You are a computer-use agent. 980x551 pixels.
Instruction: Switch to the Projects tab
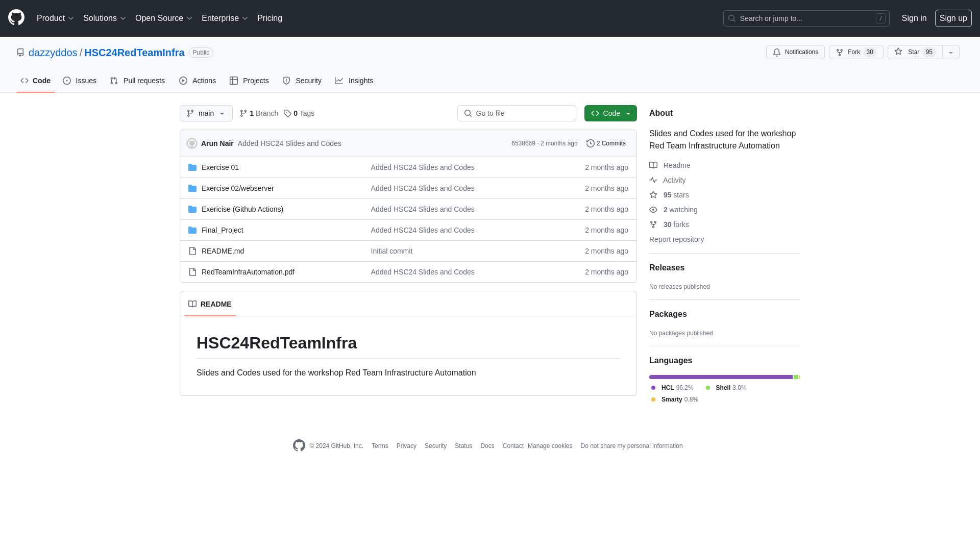coord(249,81)
